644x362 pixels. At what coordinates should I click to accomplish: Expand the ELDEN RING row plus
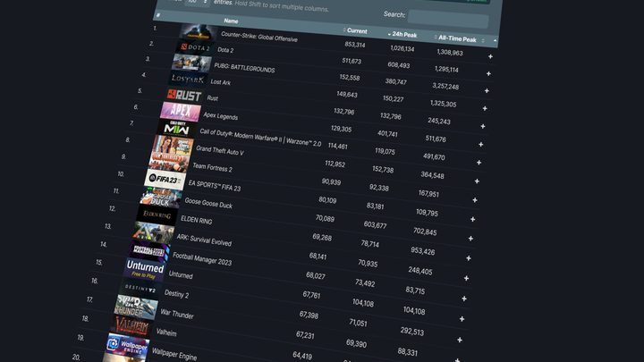coord(469,258)
